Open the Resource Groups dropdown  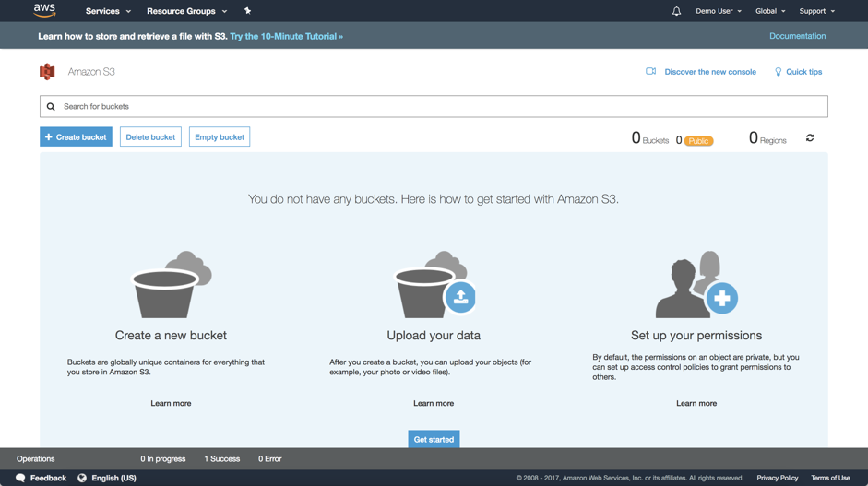coord(186,11)
